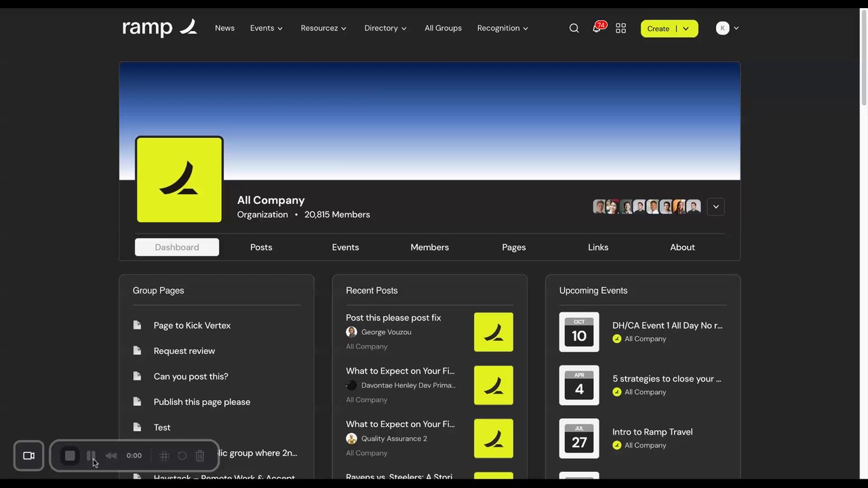Image resolution: width=868 pixels, height=488 pixels.
Task: Switch to the About tab
Action: pos(682,247)
